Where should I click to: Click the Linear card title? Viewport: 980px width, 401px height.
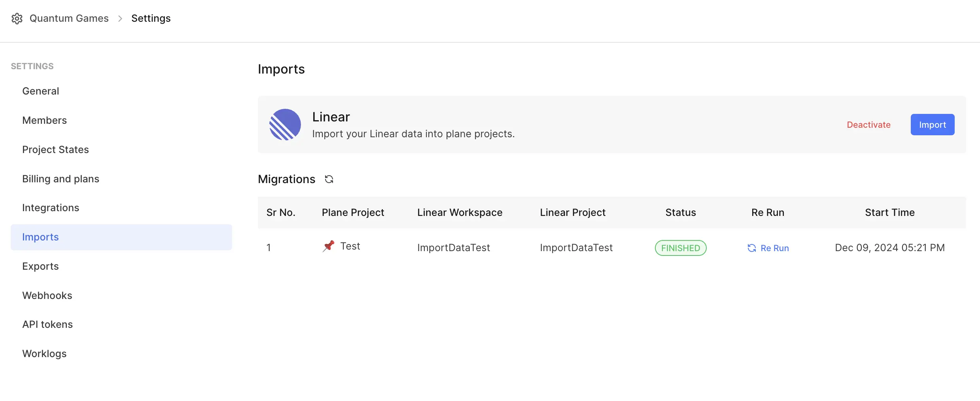[331, 117]
